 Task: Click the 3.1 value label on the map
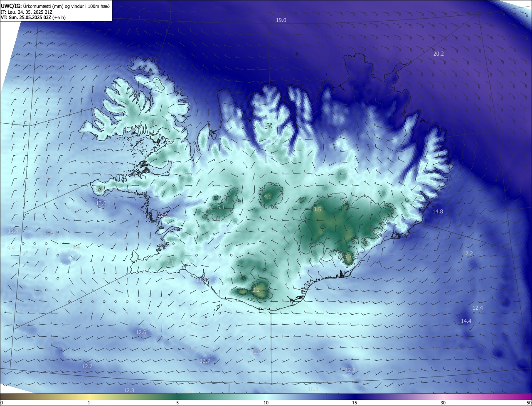click(x=348, y=257)
